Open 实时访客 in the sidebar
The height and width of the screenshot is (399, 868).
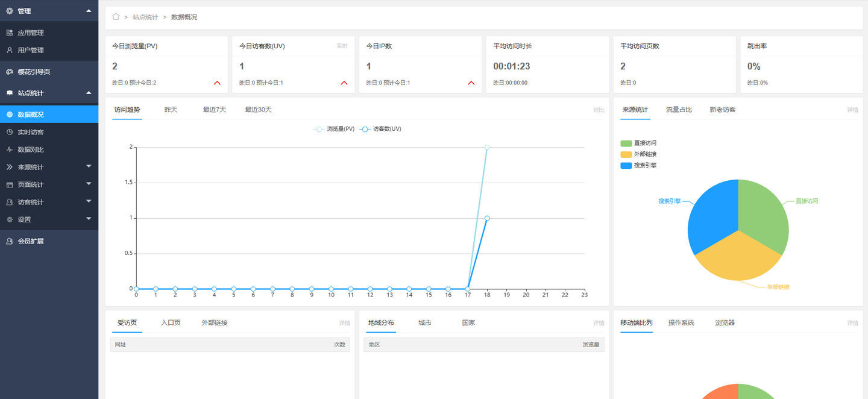click(49, 132)
